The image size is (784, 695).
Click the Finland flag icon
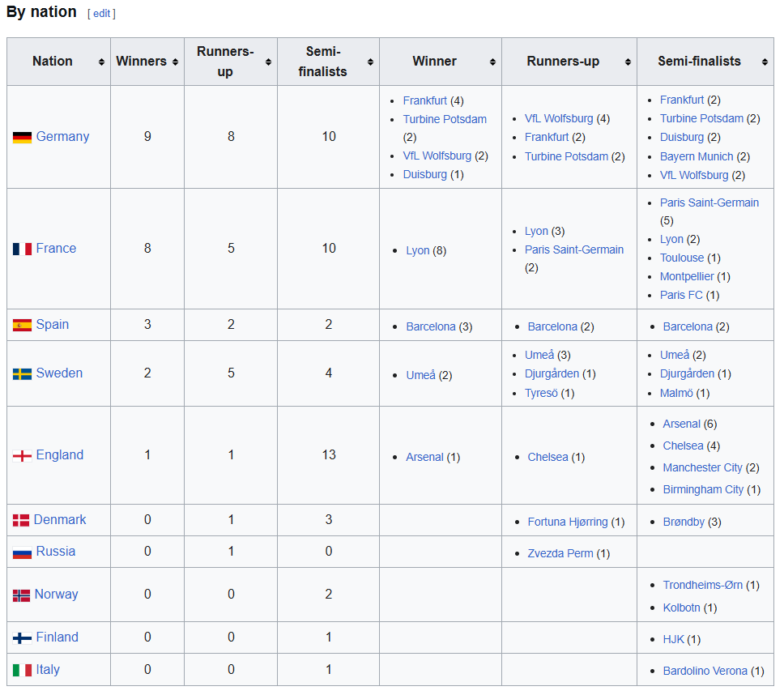coord(22,638)
